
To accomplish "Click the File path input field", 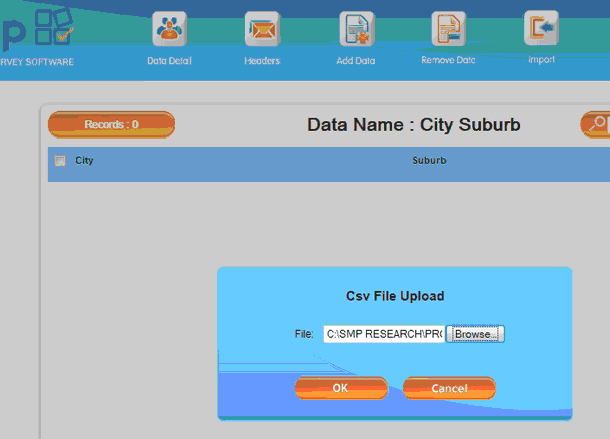I will click(384, 334).
